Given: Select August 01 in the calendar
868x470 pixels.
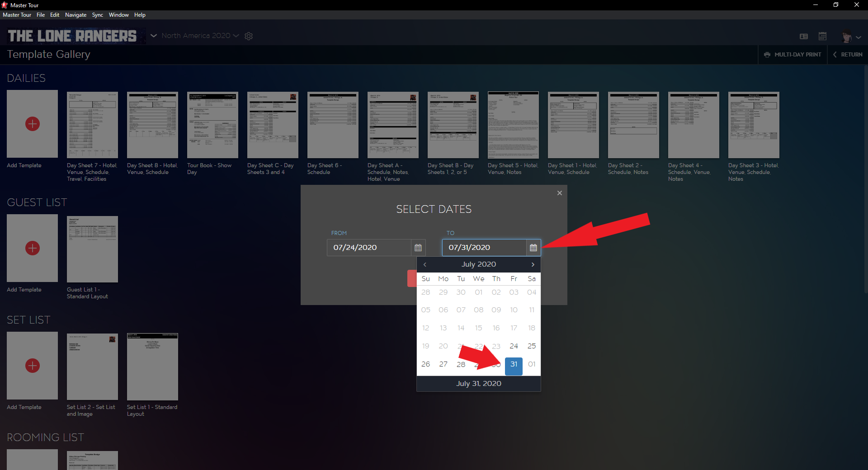Looking at the screenshot, I should [x=532, y=364].
